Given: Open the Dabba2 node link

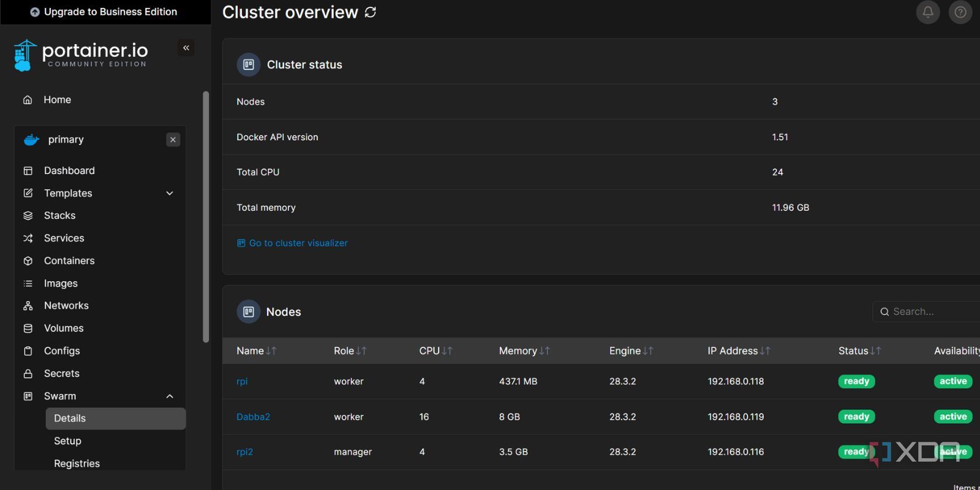Looking at the screenshot, I should coord(253,417).
